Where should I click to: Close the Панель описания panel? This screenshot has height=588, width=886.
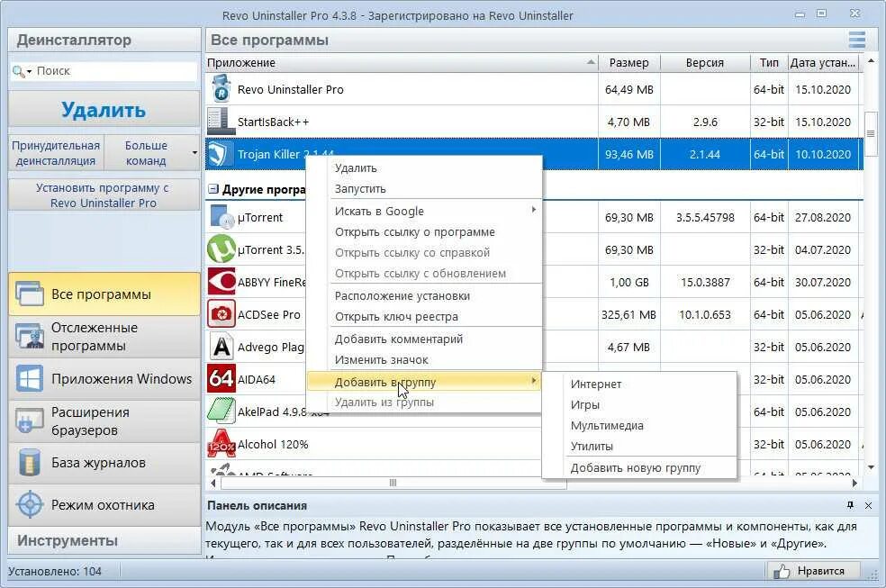coord(869,505)
